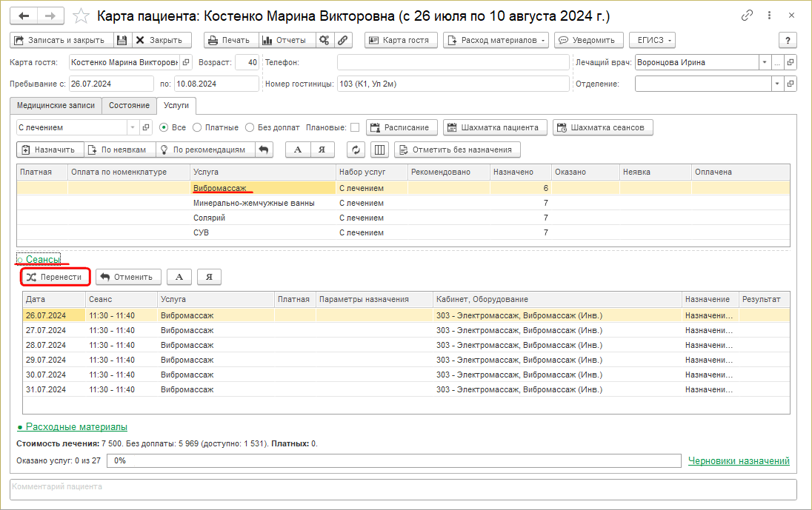
Task: Click the services progress bar showing 0%
Action: click(x=393, y=461)
